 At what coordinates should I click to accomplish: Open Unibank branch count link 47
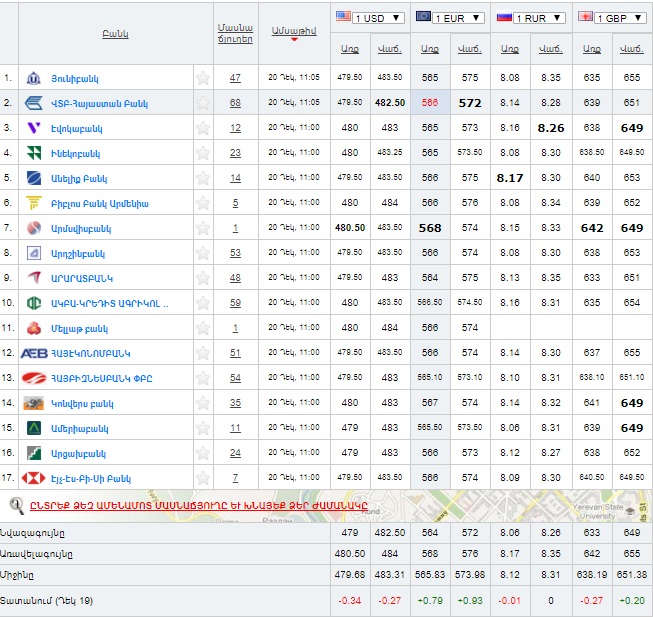tap(235, 78)
